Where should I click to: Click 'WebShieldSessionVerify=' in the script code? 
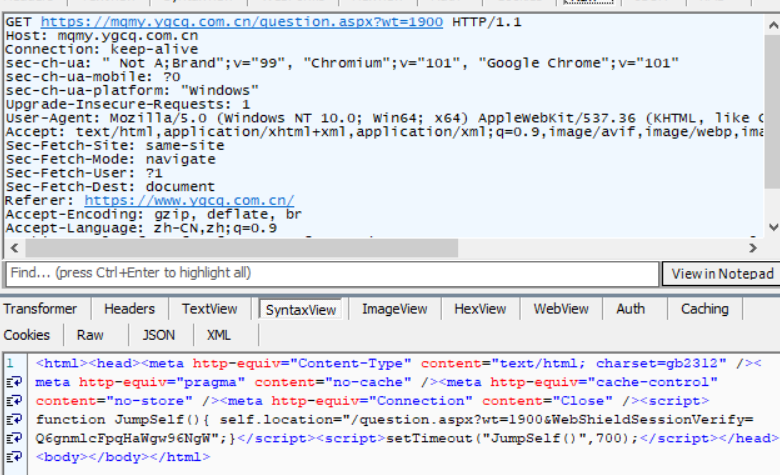pyautogui.click(x=652, y=419)
